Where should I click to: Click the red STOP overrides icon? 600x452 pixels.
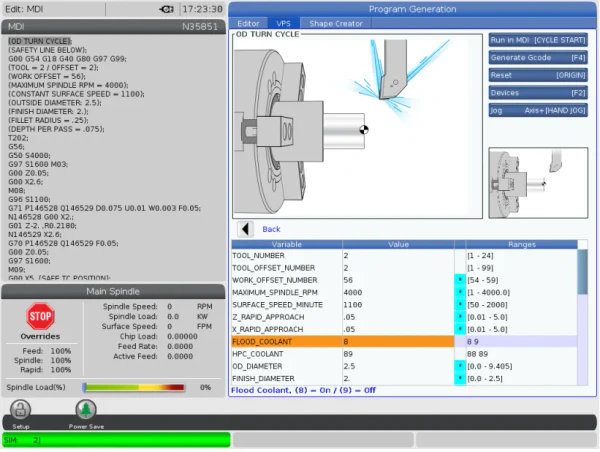[40, 316]
